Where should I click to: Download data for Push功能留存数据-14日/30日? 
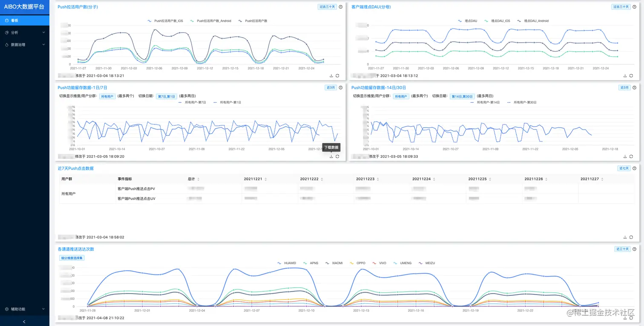click(625, 156)
